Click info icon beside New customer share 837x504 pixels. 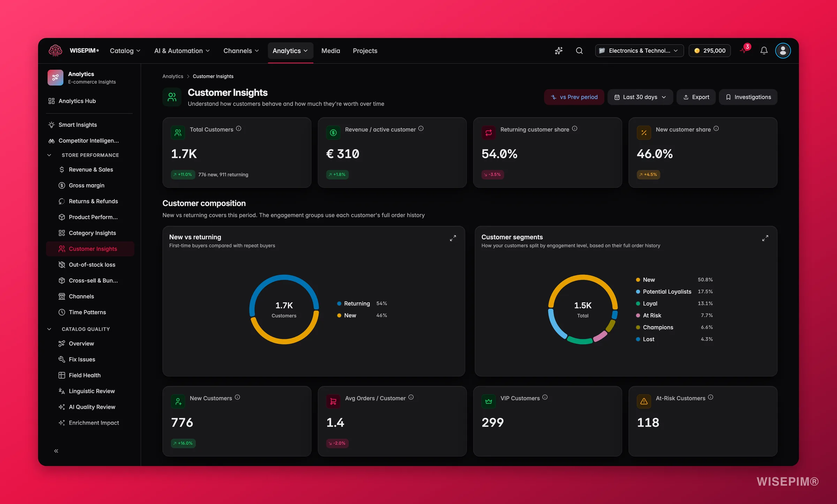pos(716,128)
